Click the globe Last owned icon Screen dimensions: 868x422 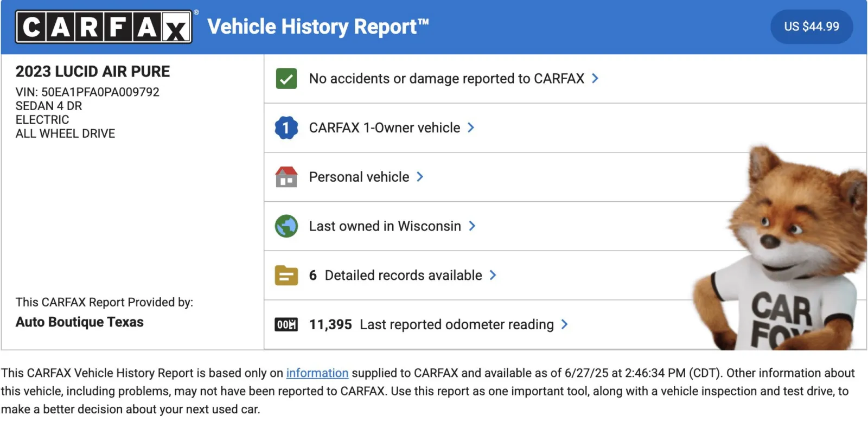(x=286, y=226)
